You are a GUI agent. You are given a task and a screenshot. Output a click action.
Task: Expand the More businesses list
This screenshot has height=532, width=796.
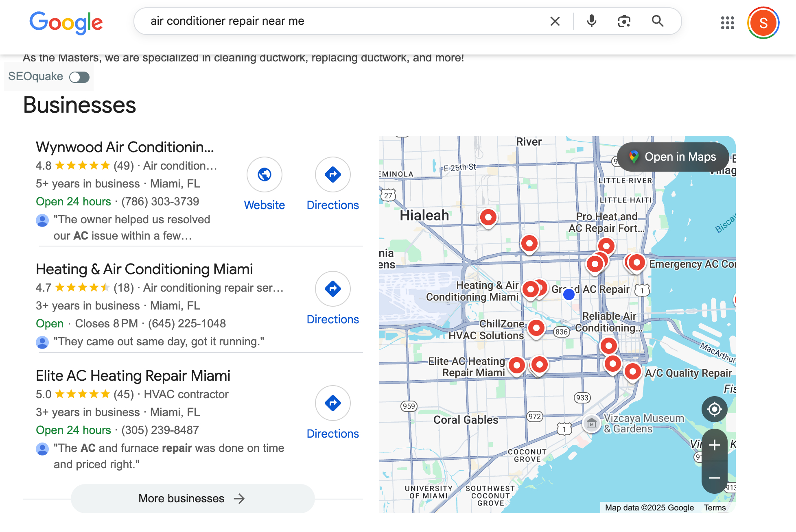tap(192, 498)
